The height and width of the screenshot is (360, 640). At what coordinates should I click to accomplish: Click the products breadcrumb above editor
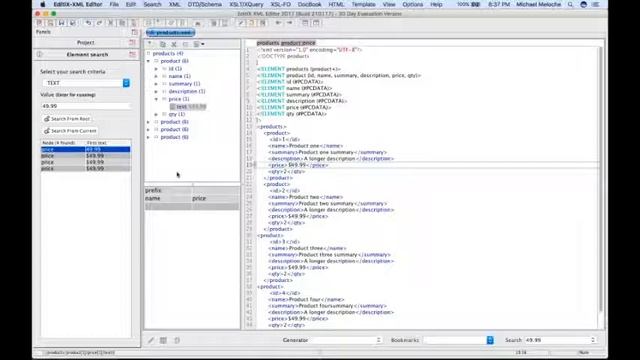click(268, 43)
